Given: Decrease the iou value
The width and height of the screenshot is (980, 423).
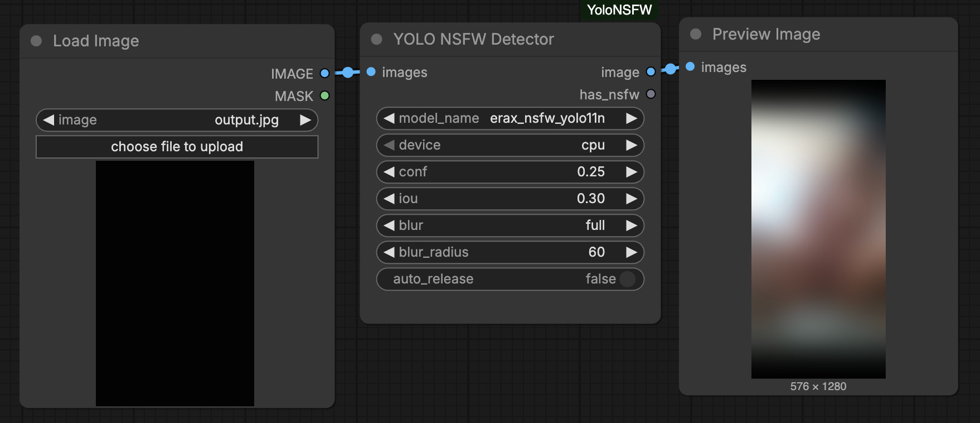Looking at the screenshot, I should (389, 199).
